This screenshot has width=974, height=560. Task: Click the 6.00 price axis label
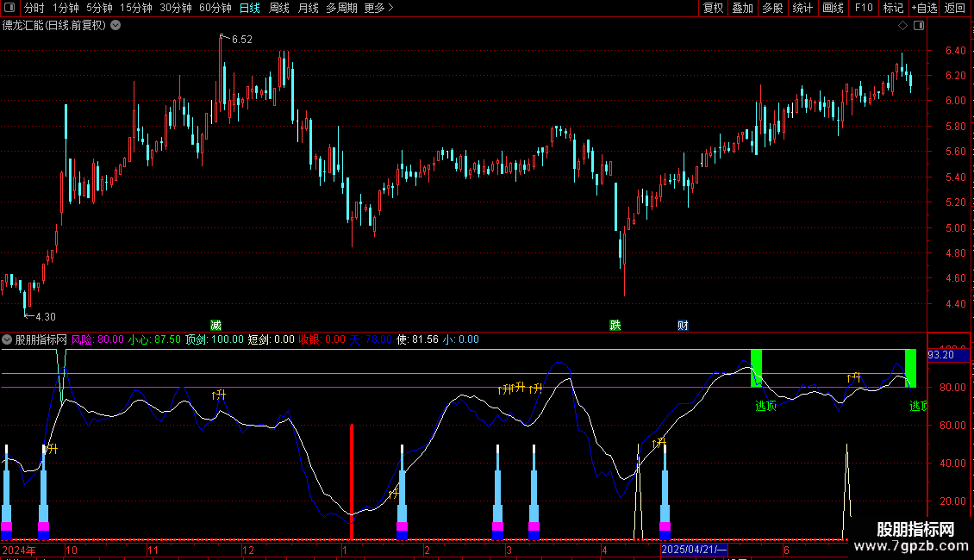(955, 101)
